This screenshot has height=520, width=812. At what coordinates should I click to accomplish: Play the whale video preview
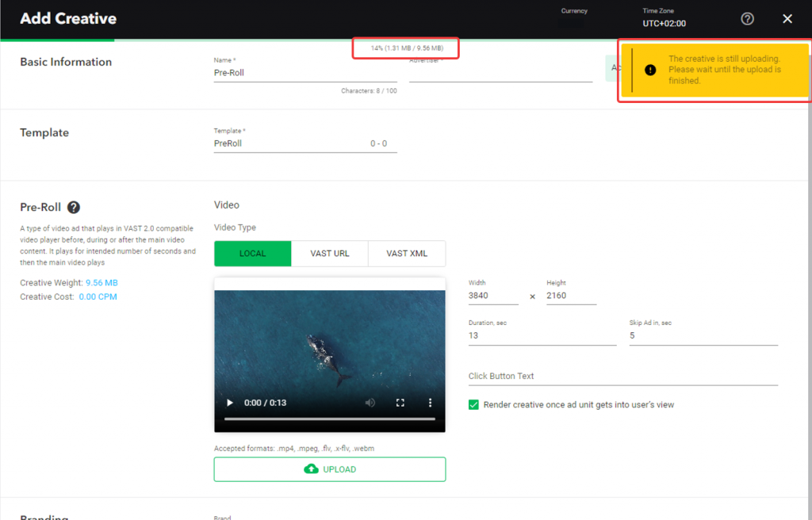pos(229,403)
